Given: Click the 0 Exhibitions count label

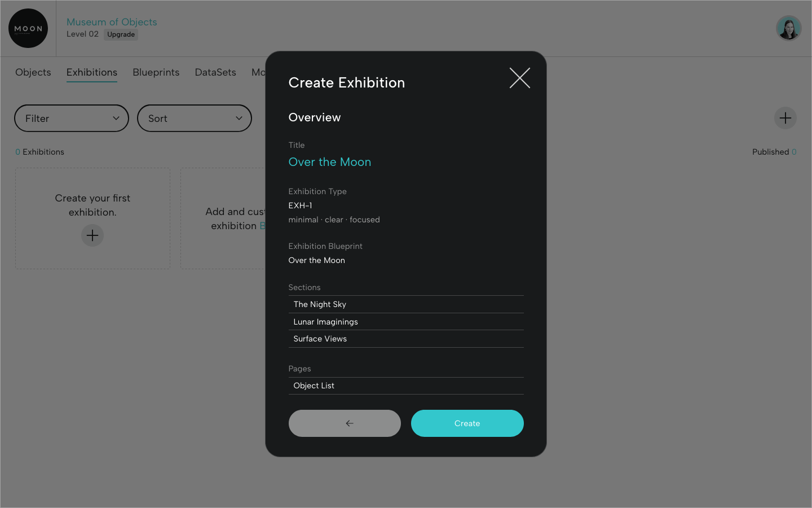Looking at the screenshot, I should click(39, 152).
